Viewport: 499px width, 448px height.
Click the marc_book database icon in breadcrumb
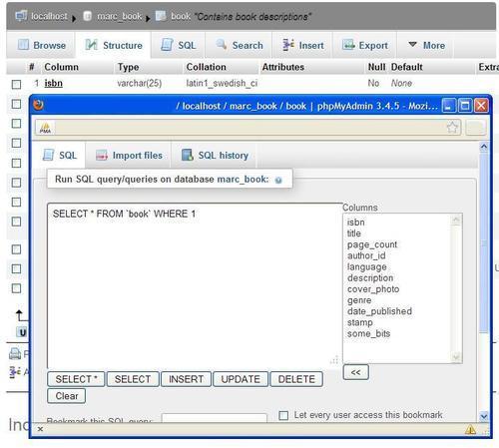point(87,16)
